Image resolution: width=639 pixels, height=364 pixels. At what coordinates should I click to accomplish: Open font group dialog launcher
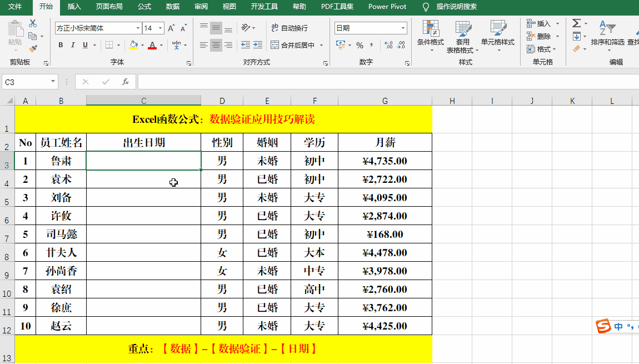pos(189,63)
